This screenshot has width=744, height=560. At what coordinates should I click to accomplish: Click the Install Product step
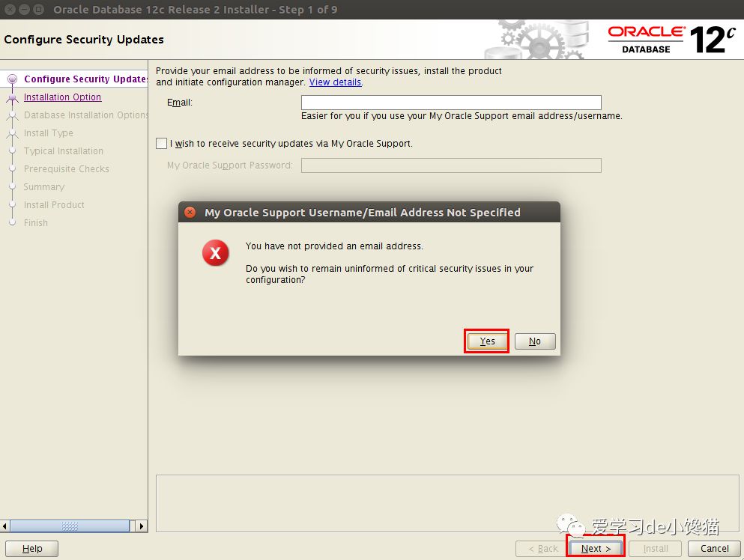[54, 205]
